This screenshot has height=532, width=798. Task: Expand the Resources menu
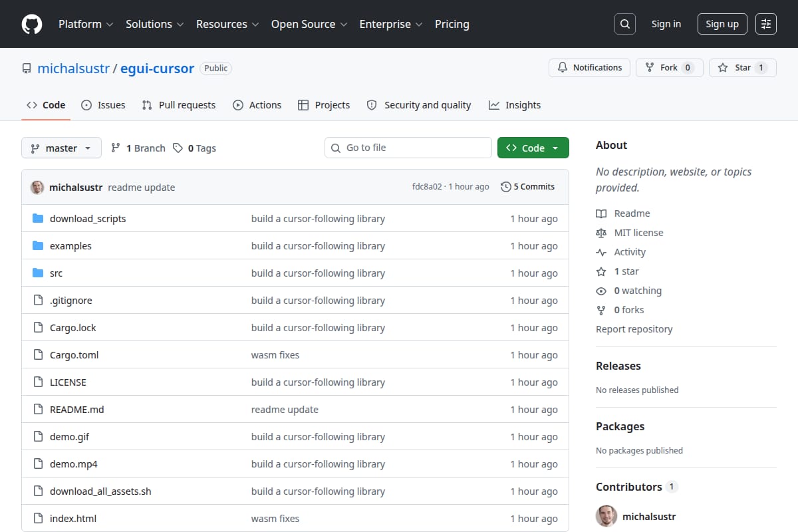click(227, 24)
